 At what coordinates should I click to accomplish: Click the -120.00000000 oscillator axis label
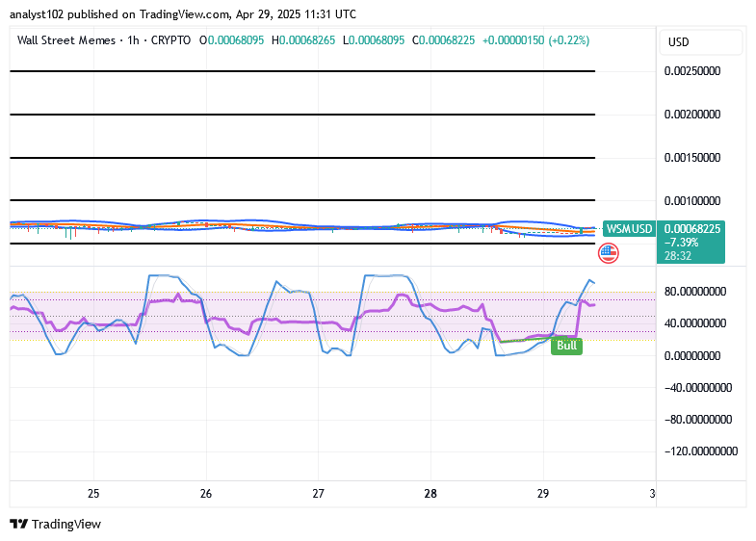tap(701, 451)
